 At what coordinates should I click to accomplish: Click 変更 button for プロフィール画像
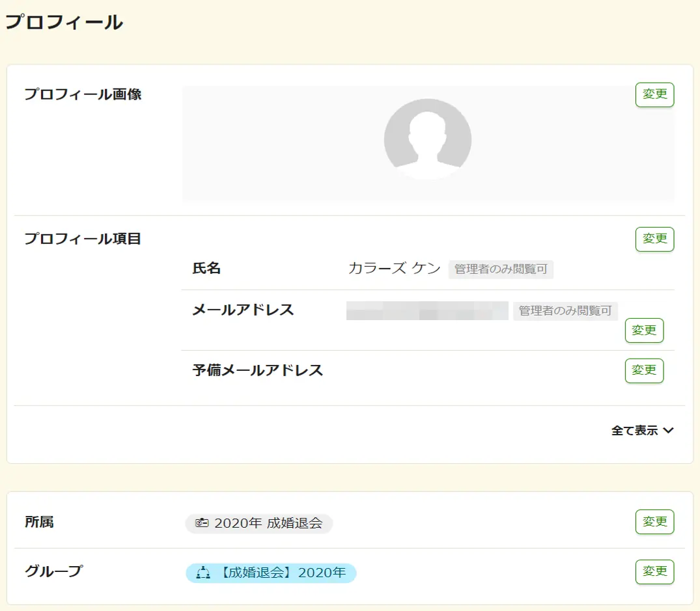pyautogui.click(x=654, y=94)
